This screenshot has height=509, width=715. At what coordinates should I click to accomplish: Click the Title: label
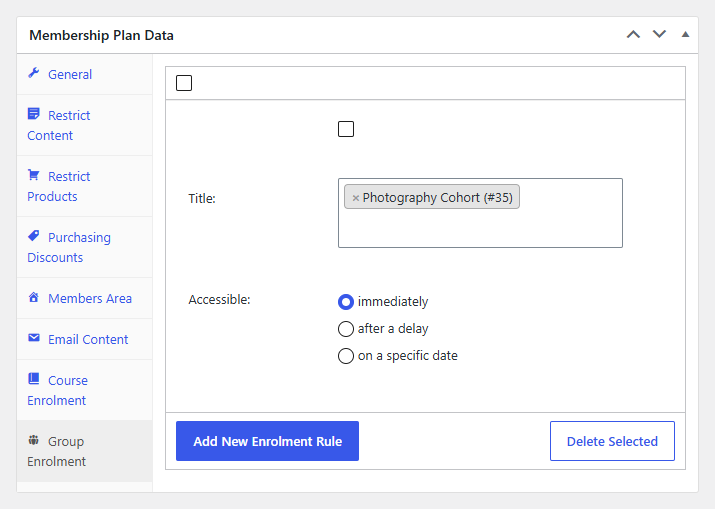click(202, 198)
